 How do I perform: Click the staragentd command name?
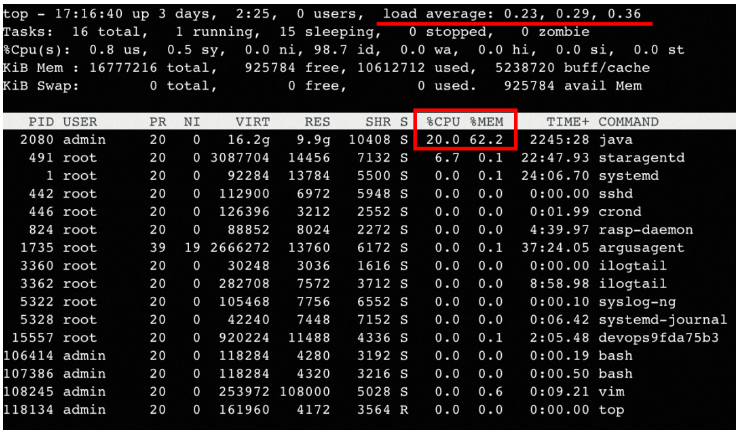[x=641, y=158]
